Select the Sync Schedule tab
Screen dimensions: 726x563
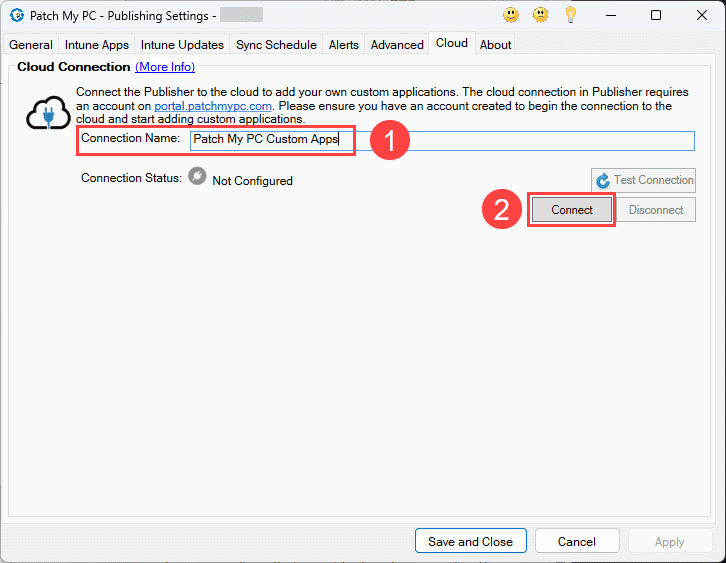276,45
